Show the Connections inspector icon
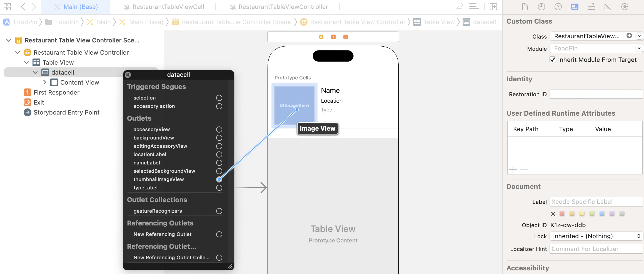 pos(625,7)
